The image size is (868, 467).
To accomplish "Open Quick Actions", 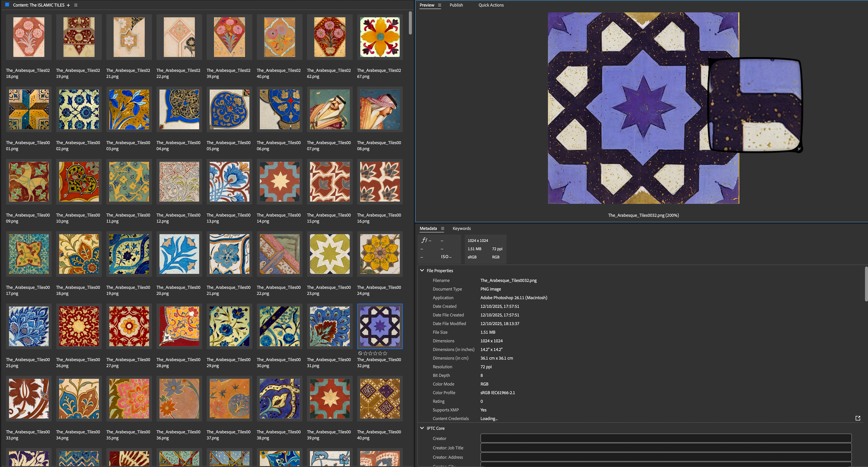I will pos(491,5).
